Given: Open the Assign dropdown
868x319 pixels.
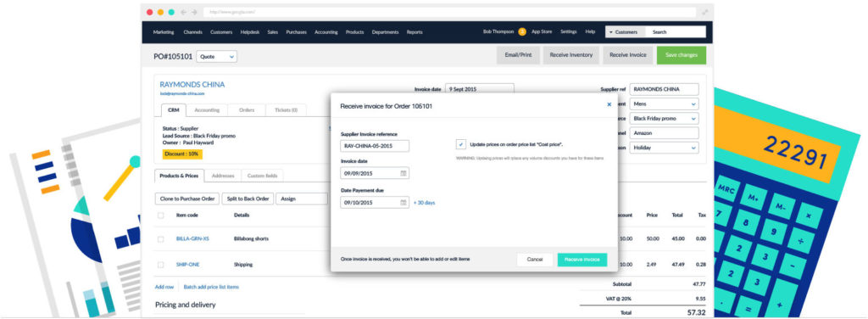Looking at the screenshot, I should [301, 199].
